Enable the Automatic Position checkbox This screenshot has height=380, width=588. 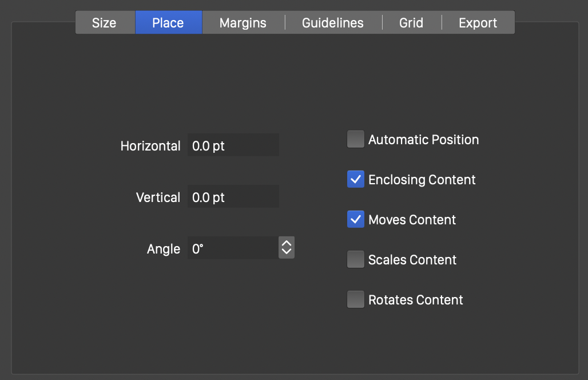coord(356,139)
